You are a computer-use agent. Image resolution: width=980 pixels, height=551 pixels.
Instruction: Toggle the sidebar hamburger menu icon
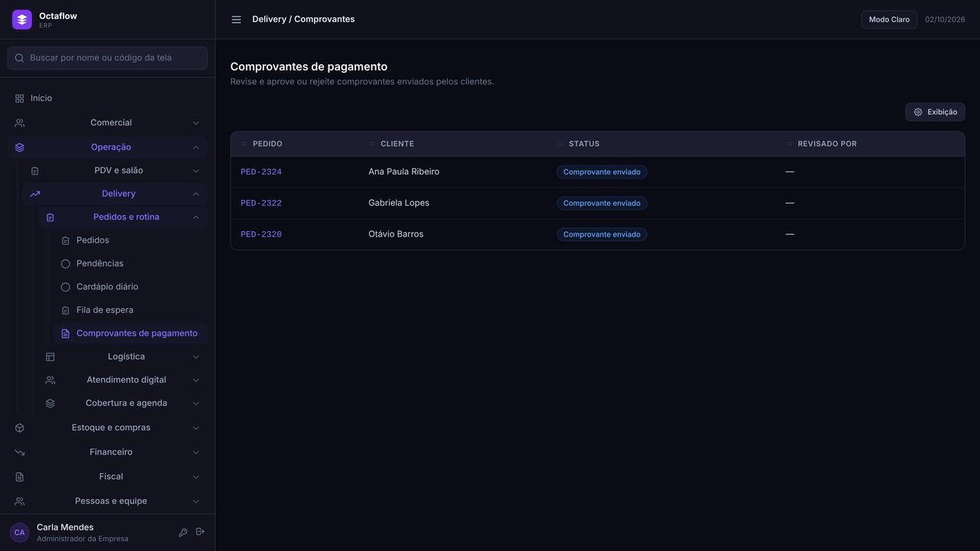click(237, 20)
